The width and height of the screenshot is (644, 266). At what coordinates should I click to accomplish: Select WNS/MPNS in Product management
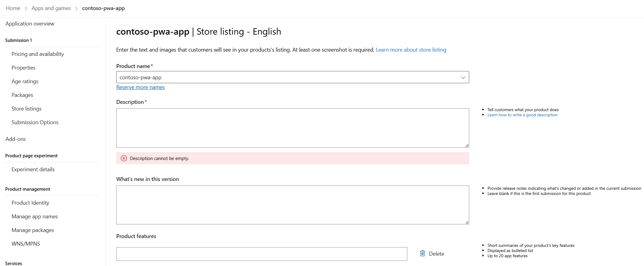tap(26, 244)
